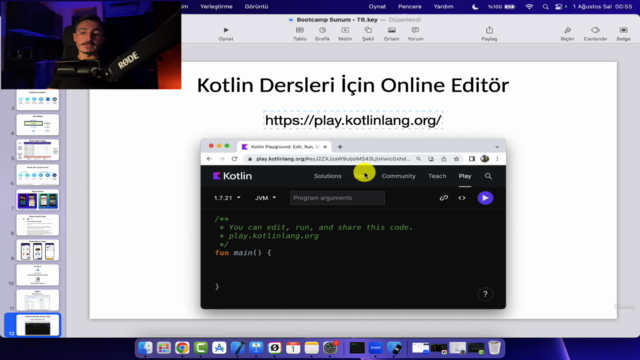Select slide 10 in the navigator
640x360 pixels.
point(38,275)
